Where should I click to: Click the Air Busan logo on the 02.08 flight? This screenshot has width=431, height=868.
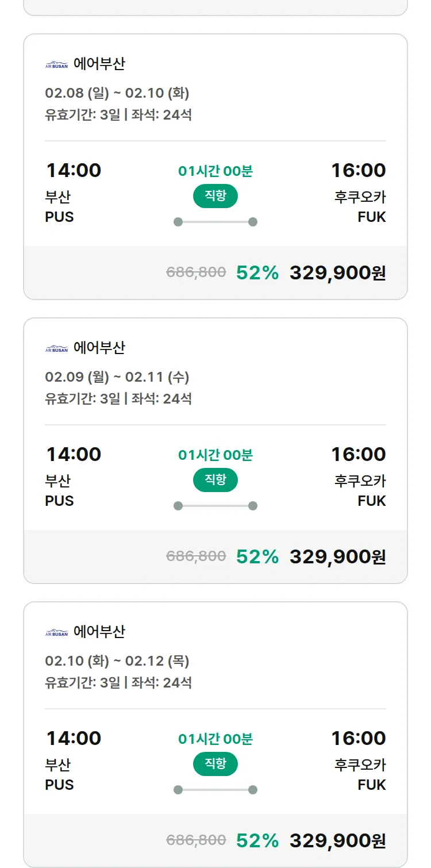click(x=56, y=64)
